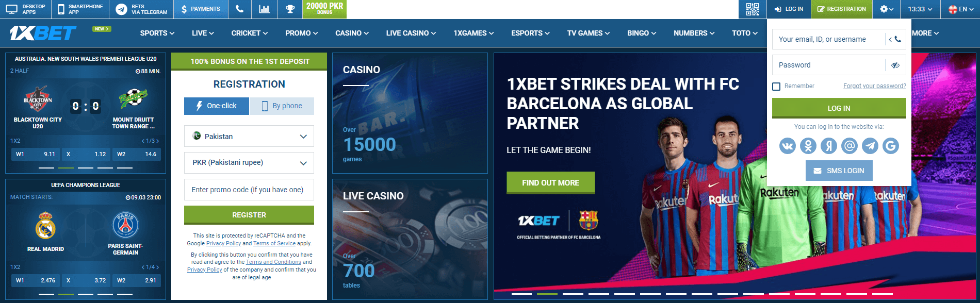Switch registration to By phone

coord(282,106)
